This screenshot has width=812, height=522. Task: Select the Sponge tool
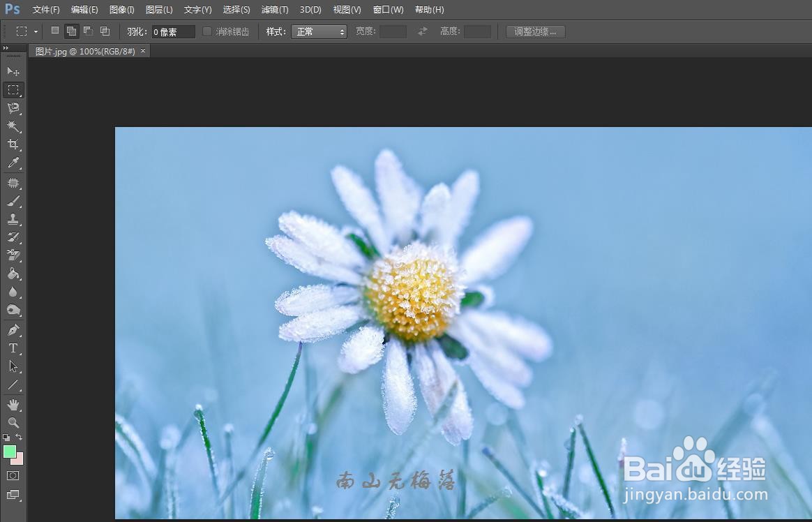click(13, 310)
